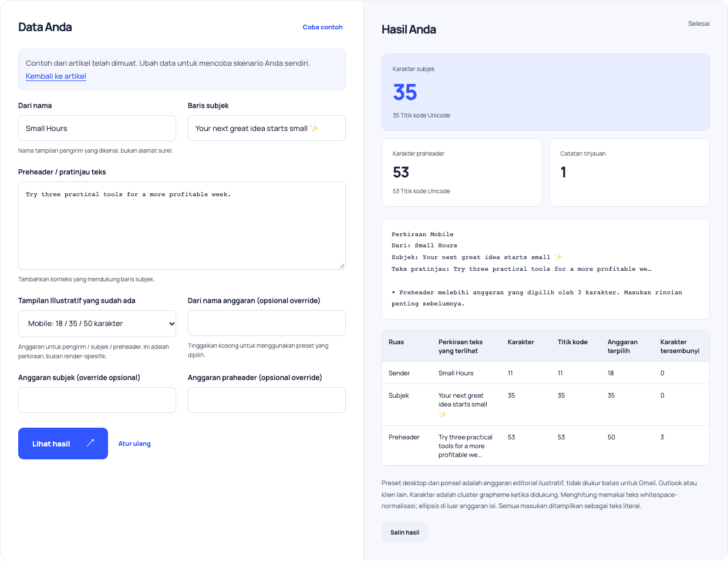This screenshot has height=561, width=728.
Task: Click the Selesai status text
Action: point(699,23)
